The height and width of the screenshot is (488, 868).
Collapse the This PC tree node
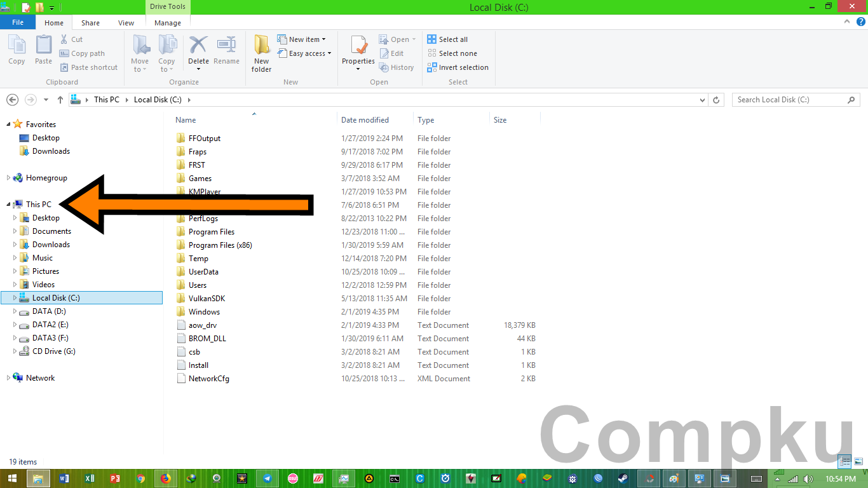(8, 205)
